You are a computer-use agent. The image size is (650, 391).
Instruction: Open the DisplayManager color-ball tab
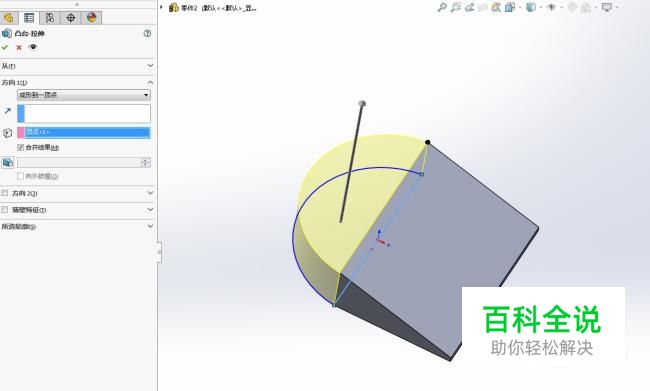tap(92, 17)
